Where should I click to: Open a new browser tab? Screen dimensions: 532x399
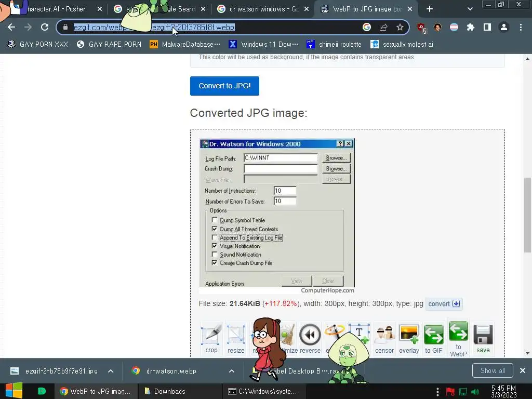tap(430, 9)
